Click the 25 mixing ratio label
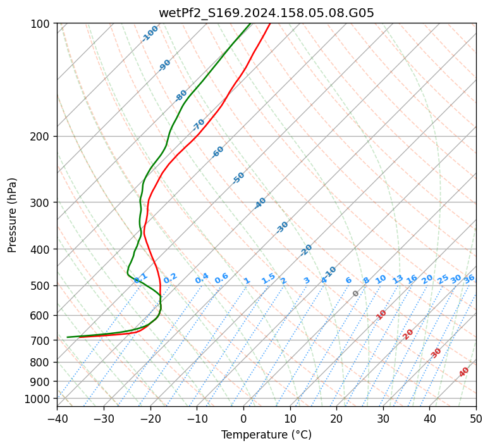 click(x=443, y=279)
